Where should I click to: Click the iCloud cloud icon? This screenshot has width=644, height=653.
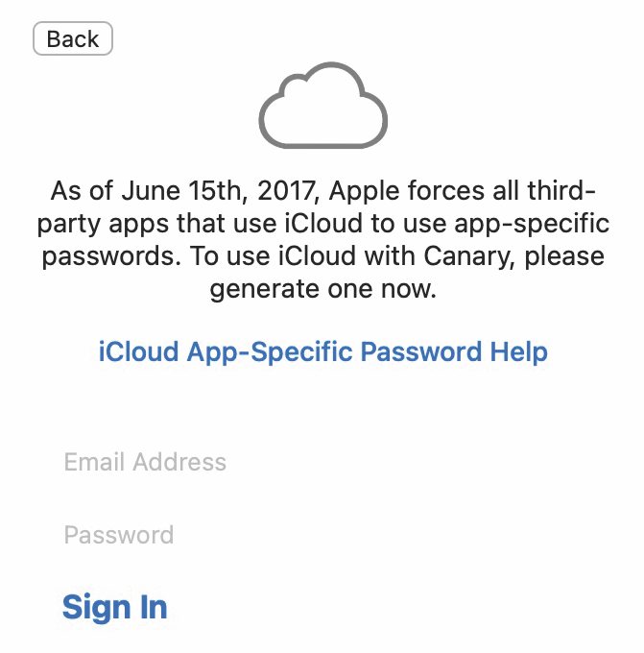click(x=323, y=106)
